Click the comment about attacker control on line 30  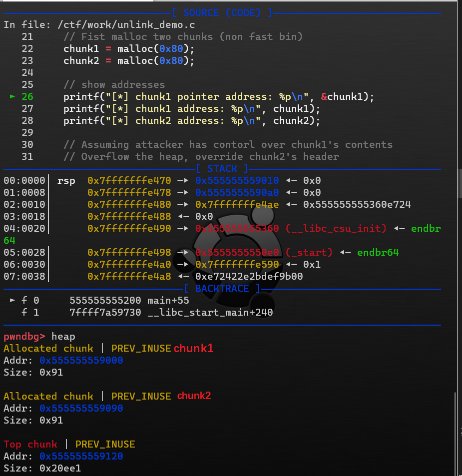(228, 144)
